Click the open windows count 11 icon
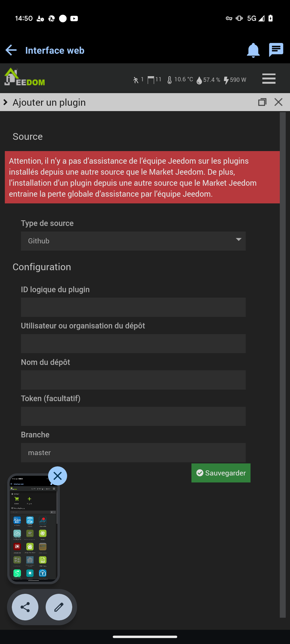 click(154, 80)
